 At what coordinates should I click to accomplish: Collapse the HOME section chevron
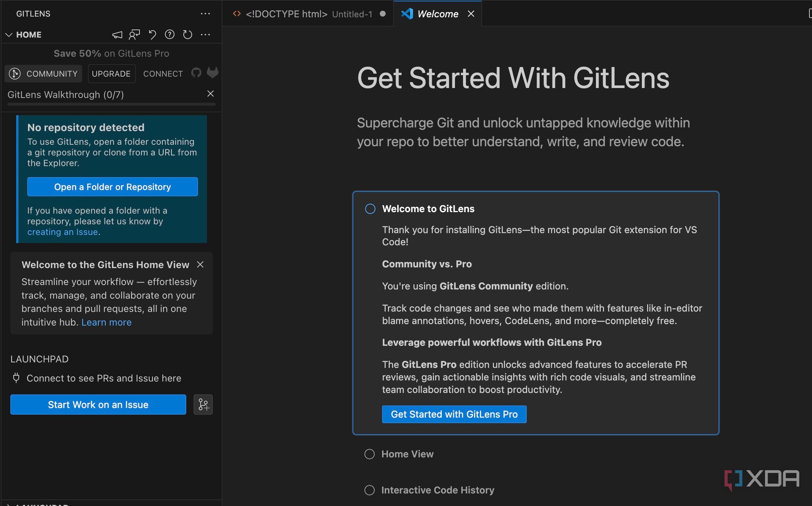pyautogui.click(x=9, y=35)
